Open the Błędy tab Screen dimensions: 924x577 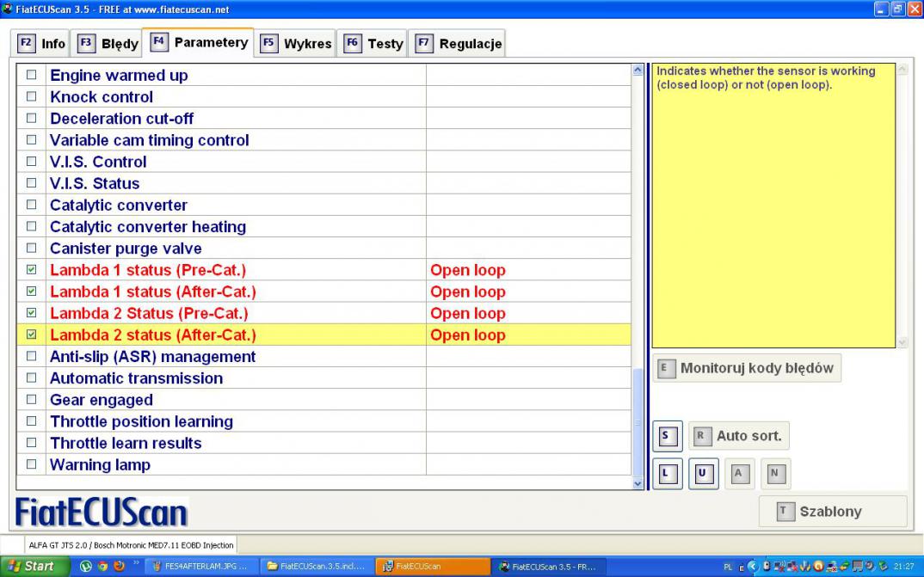(x=107, y=44)
